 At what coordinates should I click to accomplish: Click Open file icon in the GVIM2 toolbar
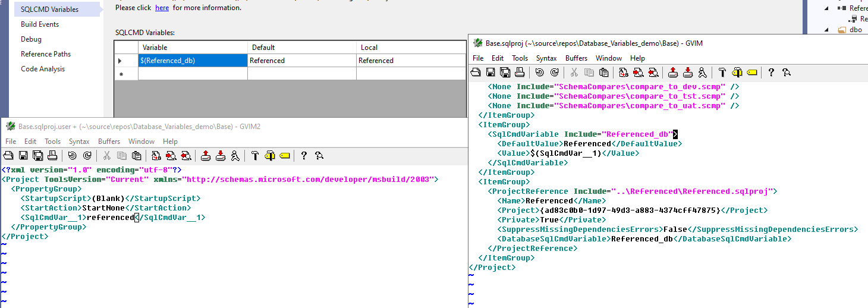[x=9, y=156]
